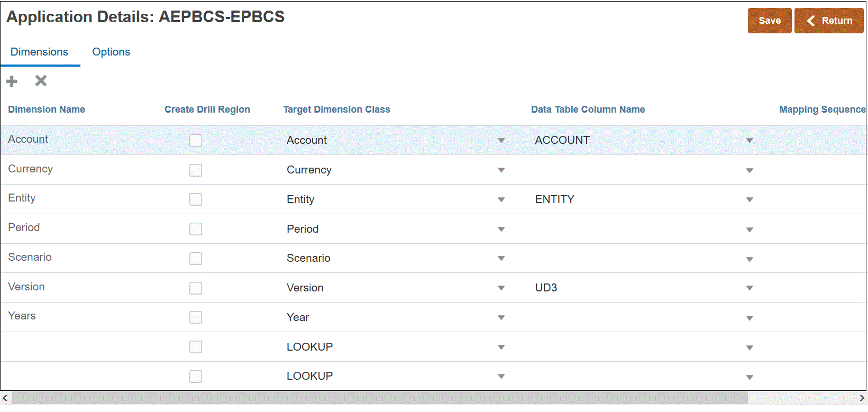Expand the Version target class dropdown
Viewport: 868px width, 412px height.
pos(501,288)
